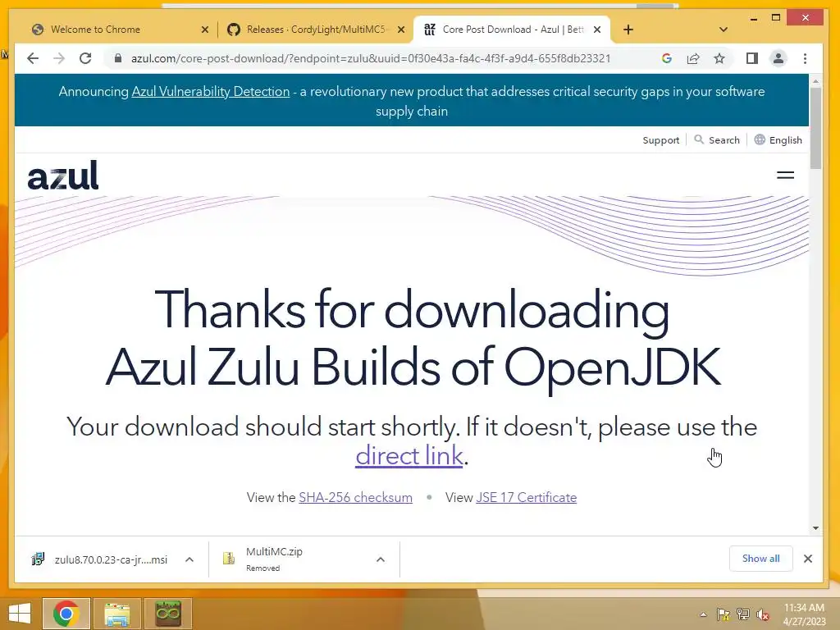Click the address bar URL
Viewport: 840px width, 630px height.
[371, 58]
